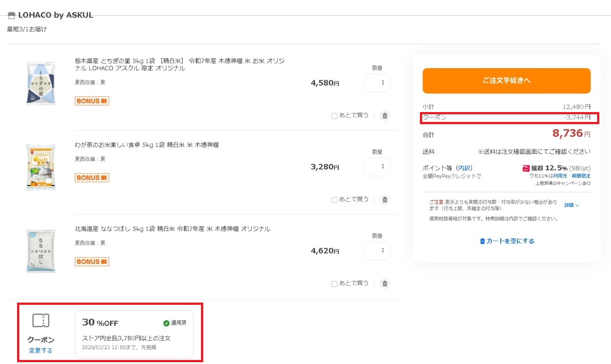Click trash icon for ななつぼし rice

pyautogui.click(x=384, y=284)
